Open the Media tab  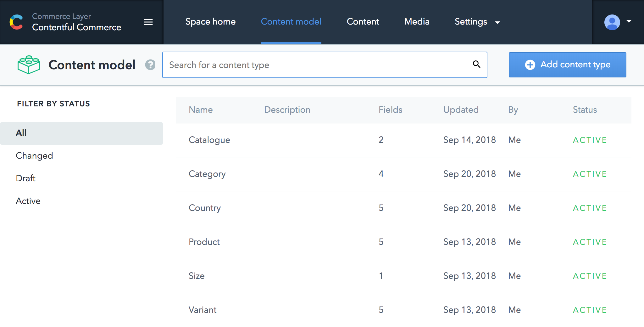coord(417,22)
